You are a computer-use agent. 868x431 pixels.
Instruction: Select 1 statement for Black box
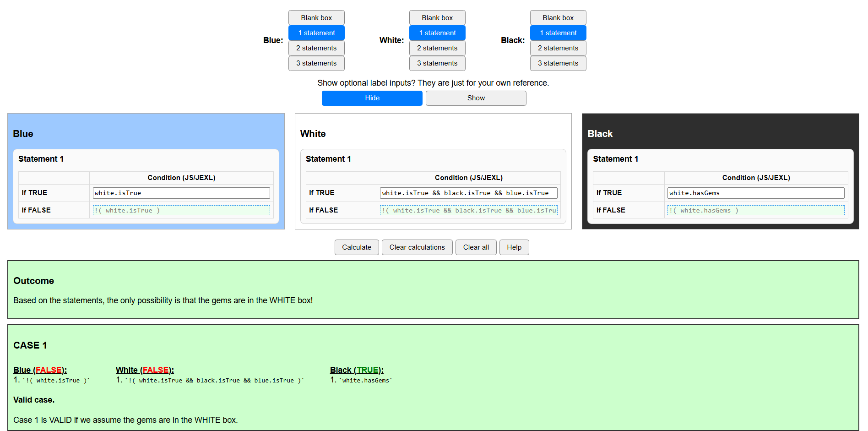(558, 33)
